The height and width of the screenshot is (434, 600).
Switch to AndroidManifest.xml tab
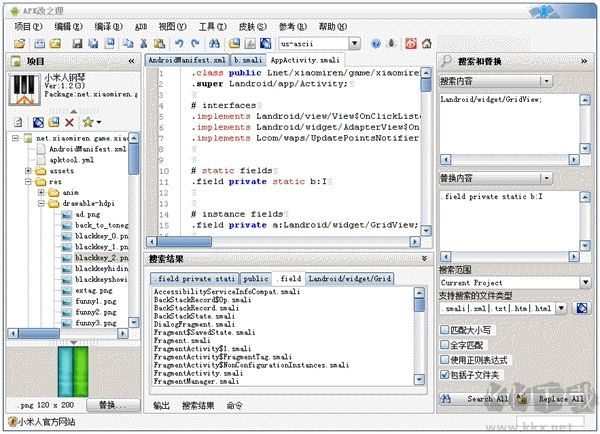187,60
